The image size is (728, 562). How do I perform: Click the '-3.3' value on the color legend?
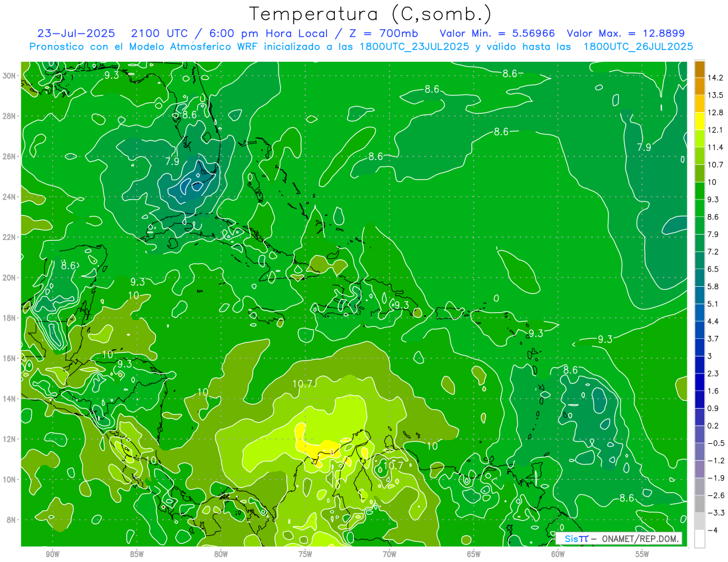point(715,513)
